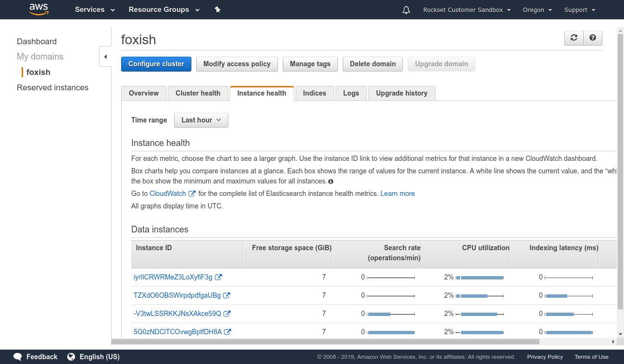Viewport: 624px width, 364px height.
Task: Click the Upgrade domain button
Action: coord(442,64)
